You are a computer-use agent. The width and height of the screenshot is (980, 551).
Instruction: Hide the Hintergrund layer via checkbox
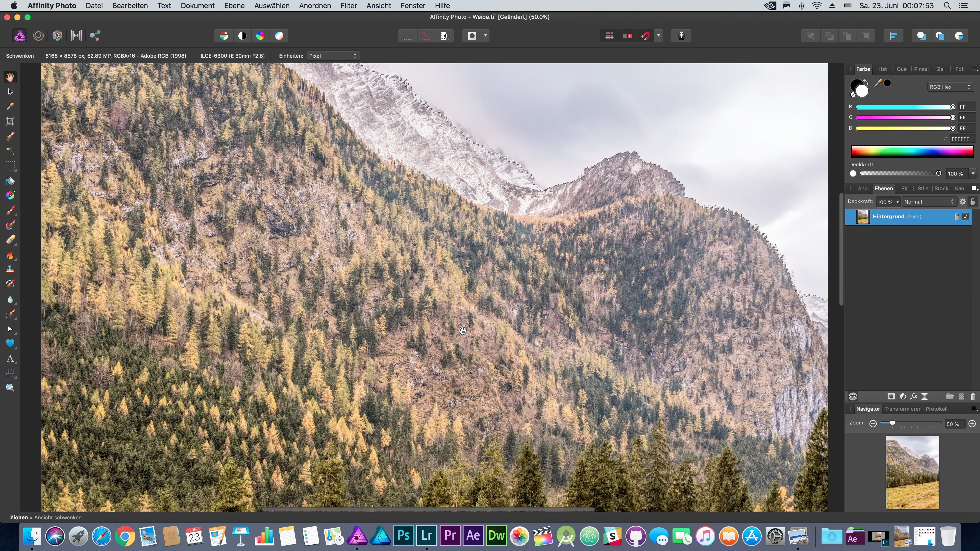click(965, 217)
